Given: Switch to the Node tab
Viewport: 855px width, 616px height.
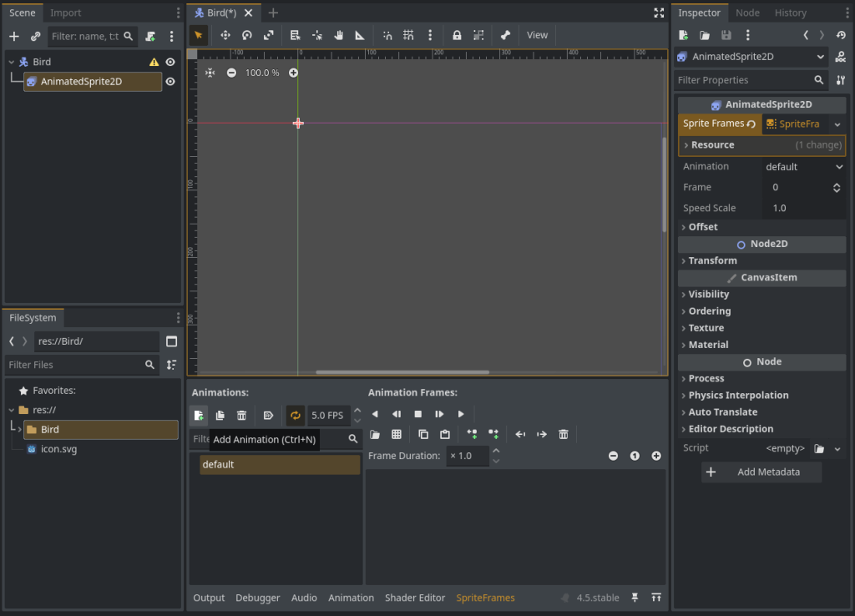Looking at the screenshot, I should pyautogui.click(x=747, y=13).
